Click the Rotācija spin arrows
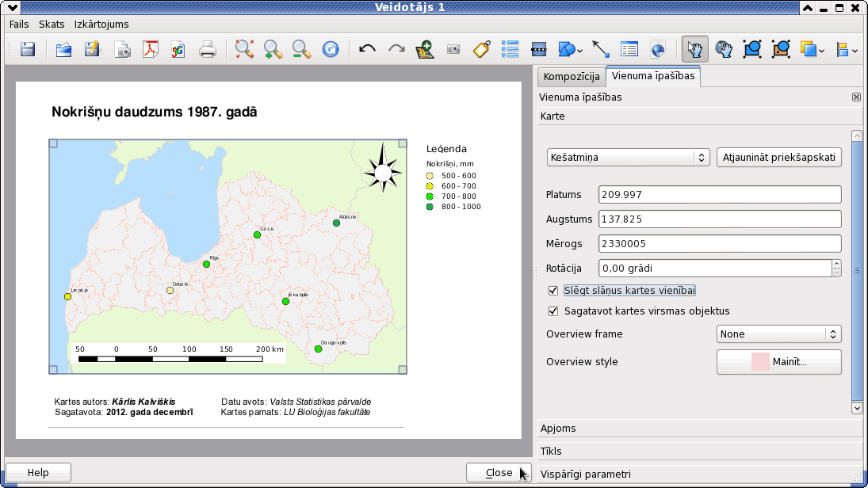The image size is (868, 488). (x=836, y=269)
